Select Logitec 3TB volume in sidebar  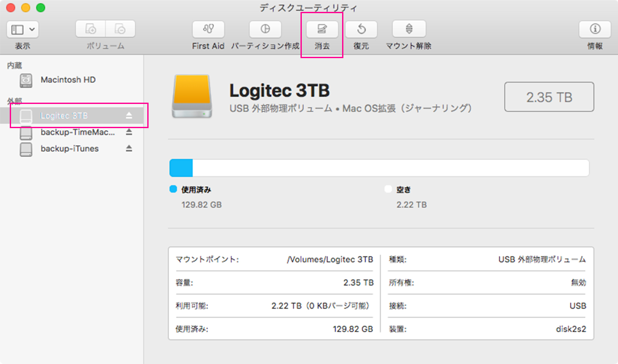point(72,115)
